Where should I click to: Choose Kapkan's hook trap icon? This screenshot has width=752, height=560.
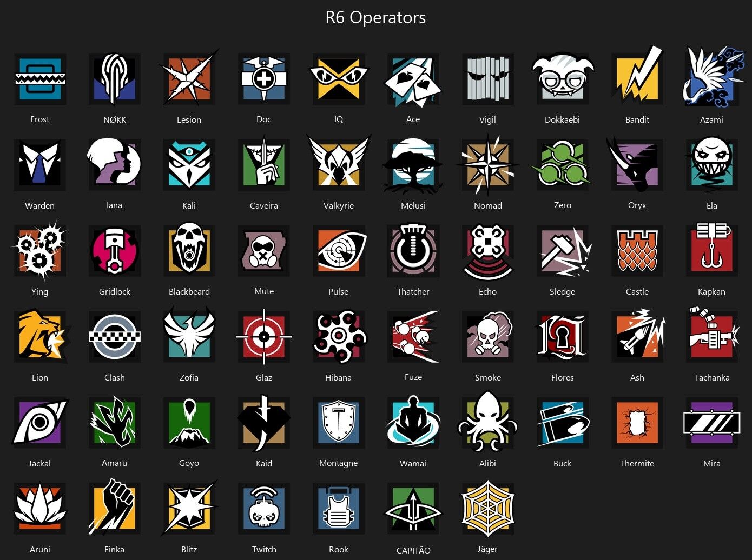(x=712, y=250)
